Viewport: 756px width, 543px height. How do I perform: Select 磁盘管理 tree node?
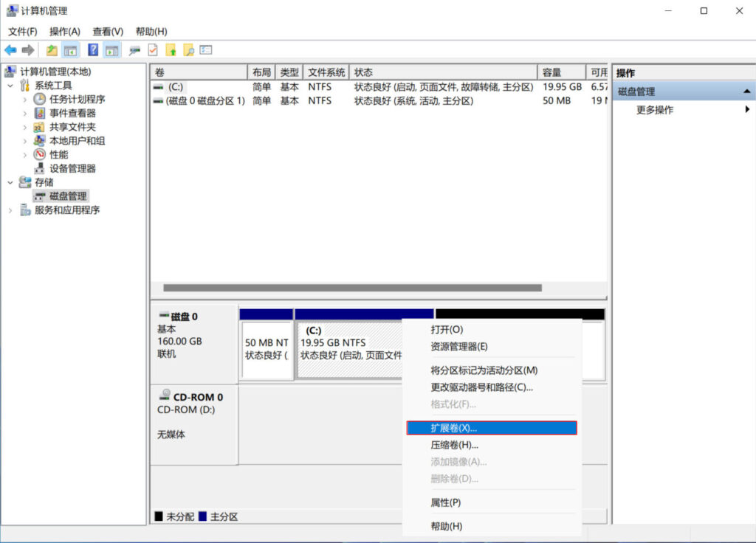(x=68, y=196)
